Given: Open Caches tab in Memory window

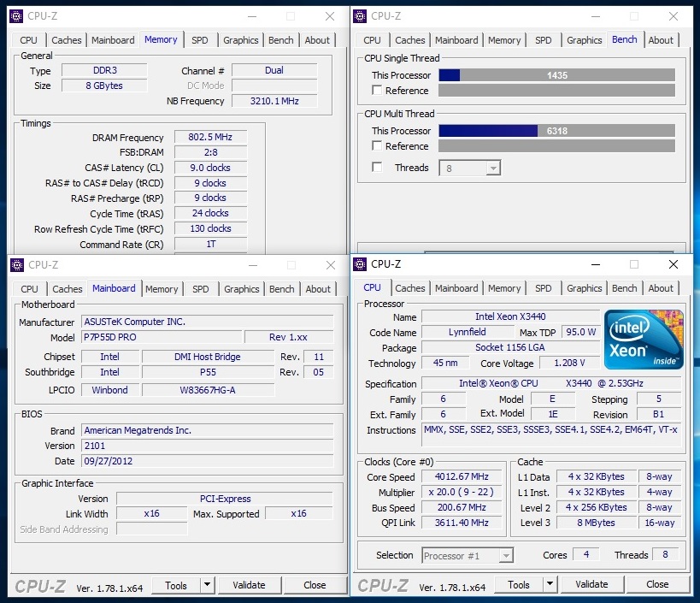Looking at the screenshot, I should (x=67, y=40).
